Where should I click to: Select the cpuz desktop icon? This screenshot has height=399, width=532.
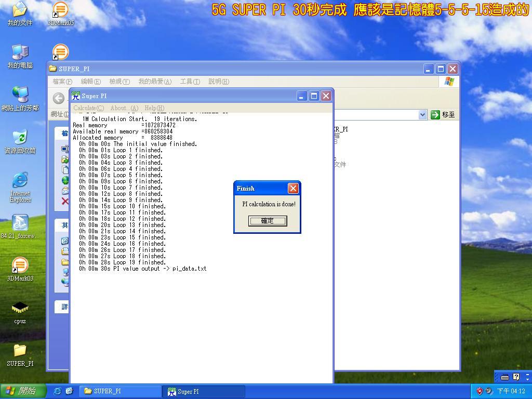(20, 312)
